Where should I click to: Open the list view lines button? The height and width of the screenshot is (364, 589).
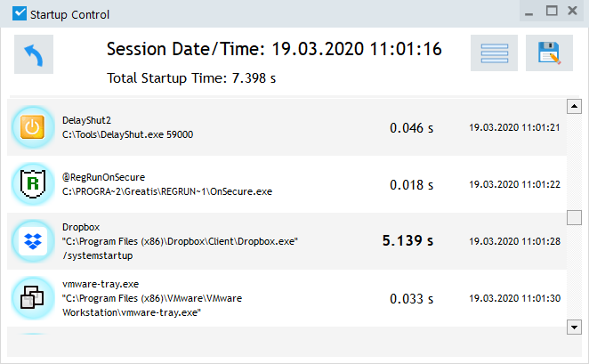pyautogui.click(x=494, y=54)
